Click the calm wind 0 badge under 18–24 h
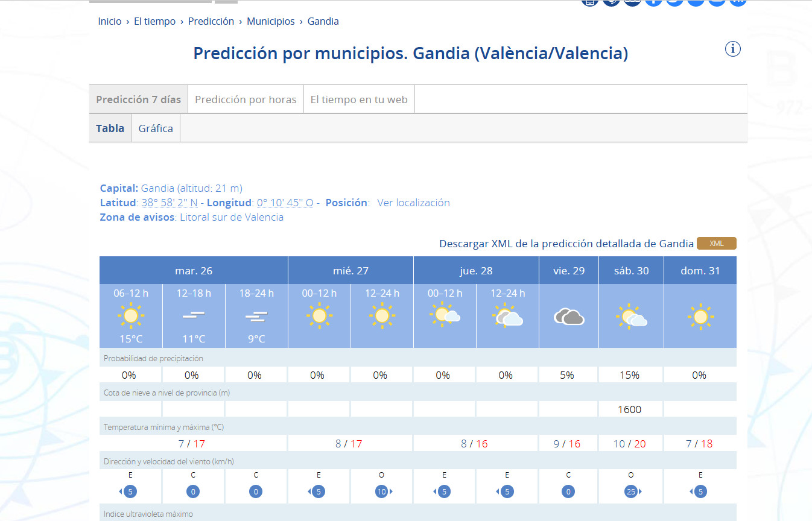 pos(256,491)
